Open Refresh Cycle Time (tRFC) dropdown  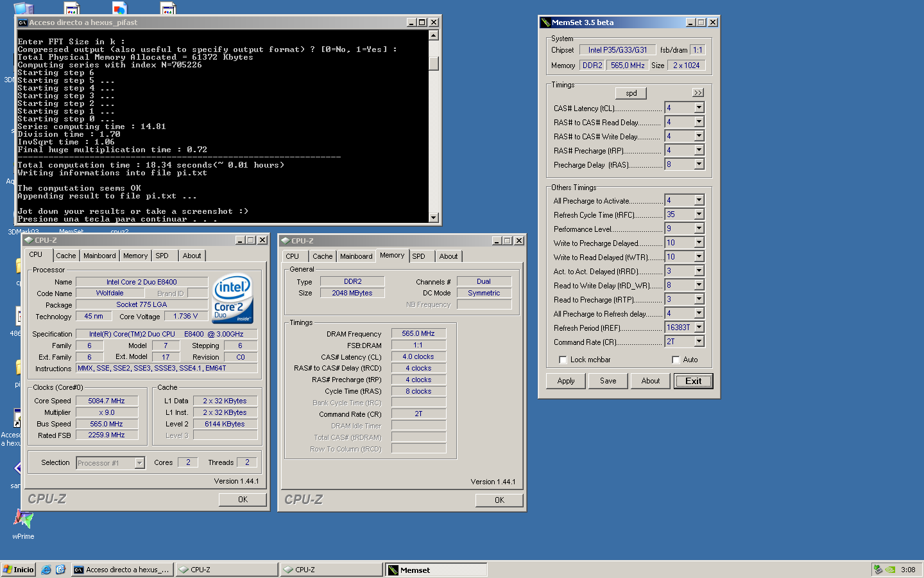(x=699, y=215)
